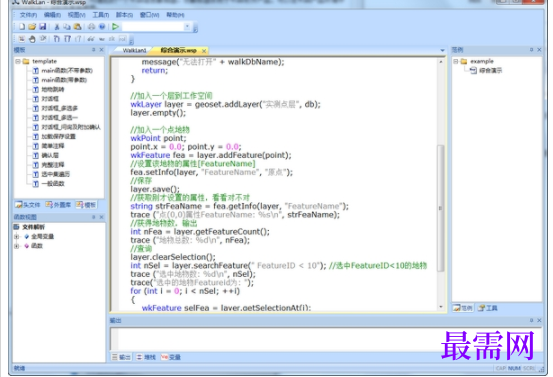Viewport: 553px width, 377px height.
Task: Pin the 模板 panel
Action: pyautogui.click(x=93, y=50)
